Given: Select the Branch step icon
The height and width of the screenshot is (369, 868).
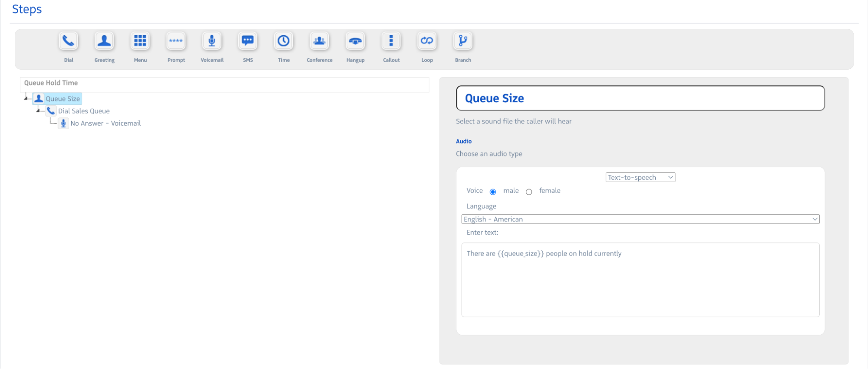Looking at the screenshot, I should [463, 41].
